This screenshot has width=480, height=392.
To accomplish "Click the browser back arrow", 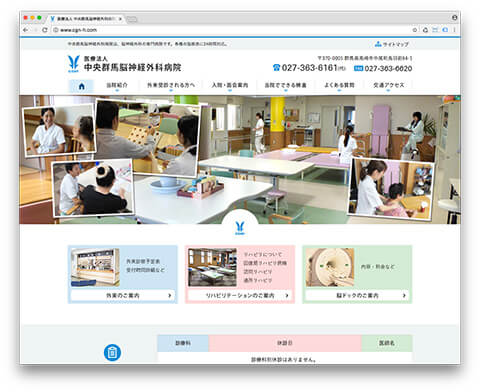I will pyautogui.click(x=26, y=30).
